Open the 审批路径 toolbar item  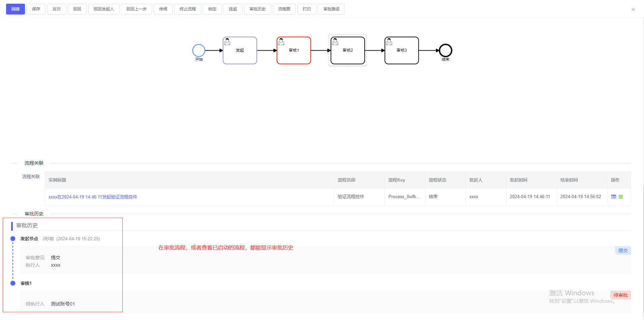[x=331, y=9]
